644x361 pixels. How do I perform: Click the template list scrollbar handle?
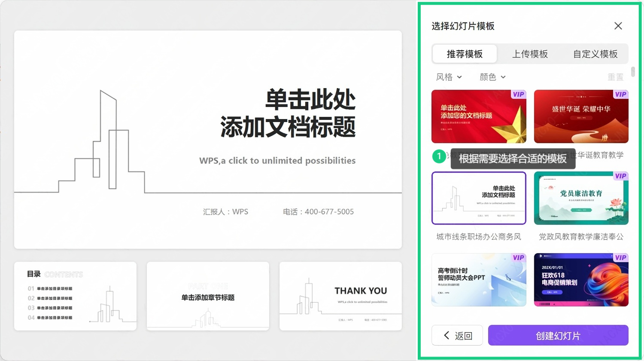[633, 72]
